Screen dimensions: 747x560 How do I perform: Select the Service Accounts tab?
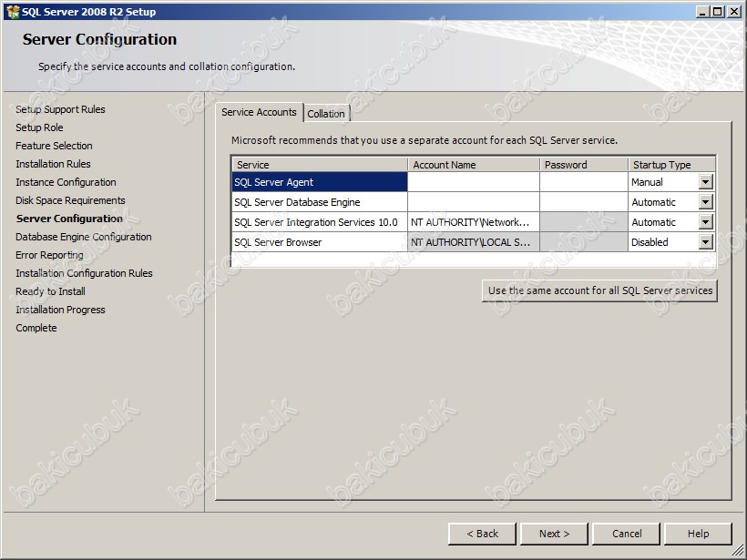pos(259,112)
